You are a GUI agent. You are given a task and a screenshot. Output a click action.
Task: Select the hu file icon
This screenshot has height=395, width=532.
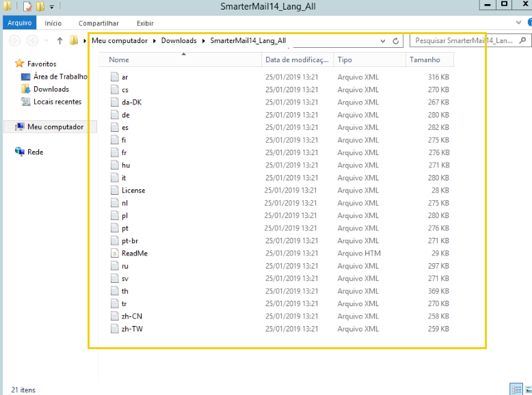pos(115,165)
